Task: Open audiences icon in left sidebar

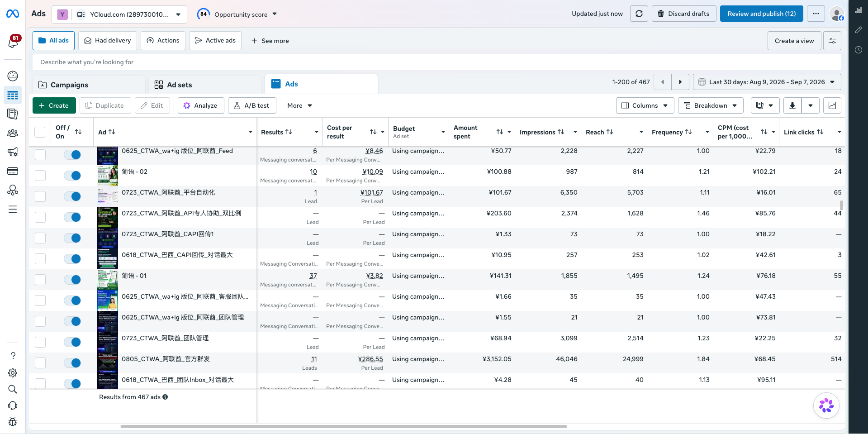Action: pyautogui.click(x=13, y=133)
